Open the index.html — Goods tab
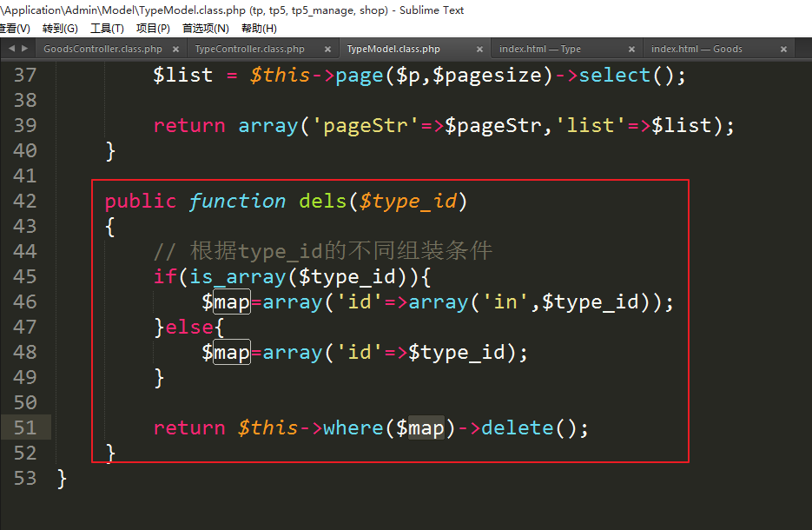The image size is (812, 530). (x=696, y=50)
